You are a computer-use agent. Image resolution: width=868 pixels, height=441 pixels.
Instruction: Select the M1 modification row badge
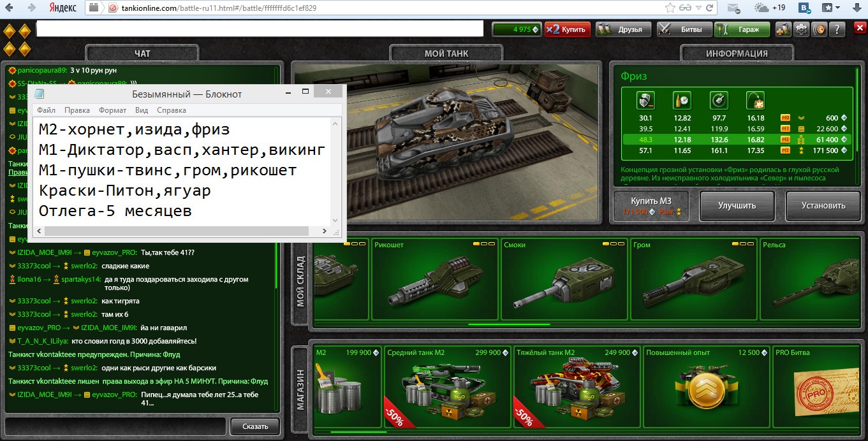pos(785,129)
